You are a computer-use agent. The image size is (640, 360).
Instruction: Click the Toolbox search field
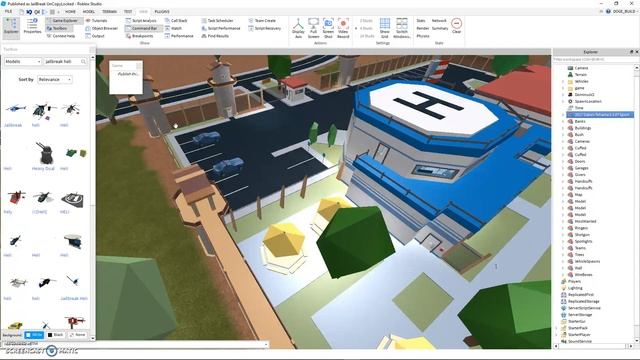click(62, 61)
